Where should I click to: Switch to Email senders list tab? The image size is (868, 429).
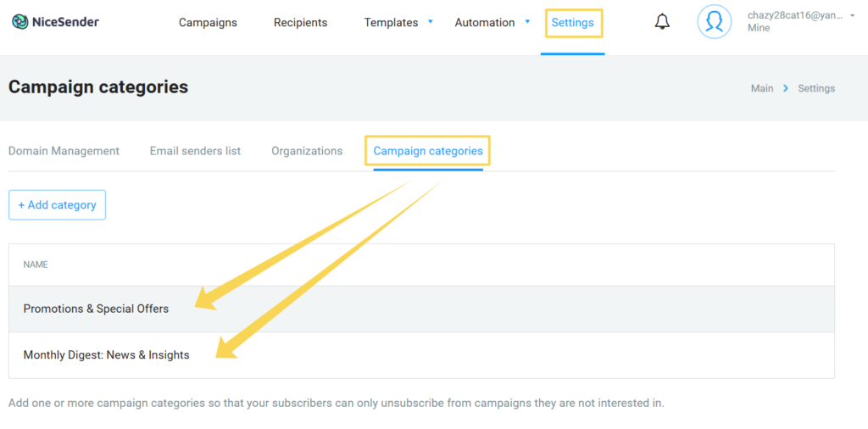point(196,151)
